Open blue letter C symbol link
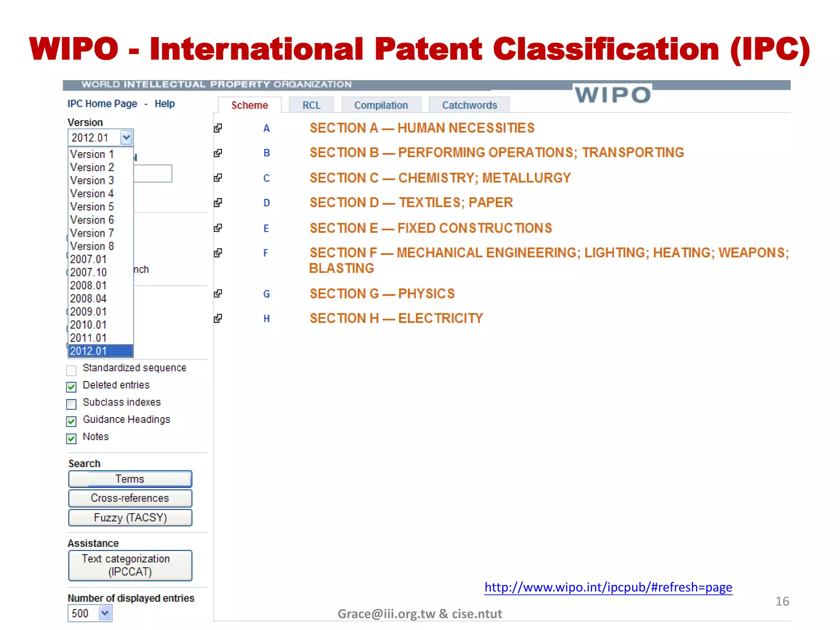Screen dimensions: 840x630 click(x=266, y=178)
